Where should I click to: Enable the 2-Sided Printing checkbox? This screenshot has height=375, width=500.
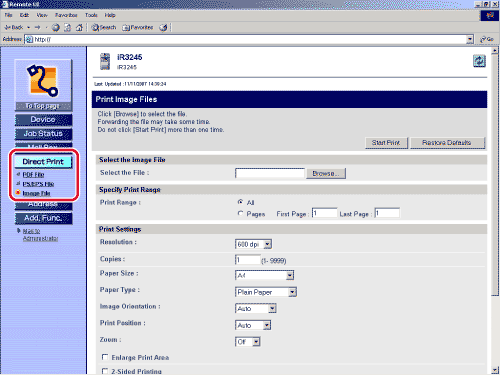[x=105, y=371]
